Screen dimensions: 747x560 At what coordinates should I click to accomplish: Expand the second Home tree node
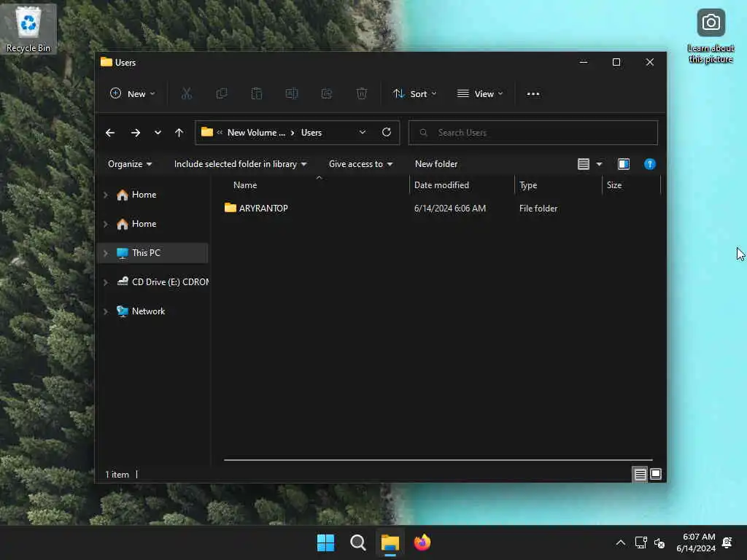click(106, 224)
